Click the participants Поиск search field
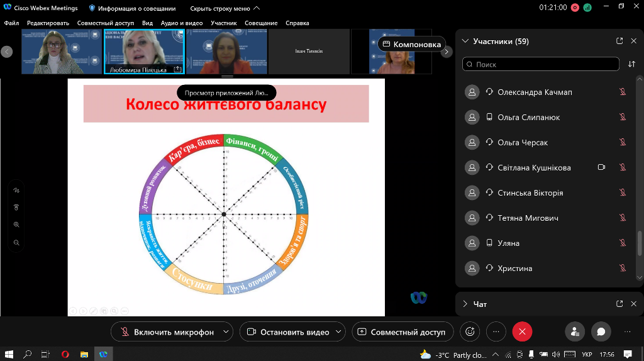The image size is (644, 361). click(541, 64)
